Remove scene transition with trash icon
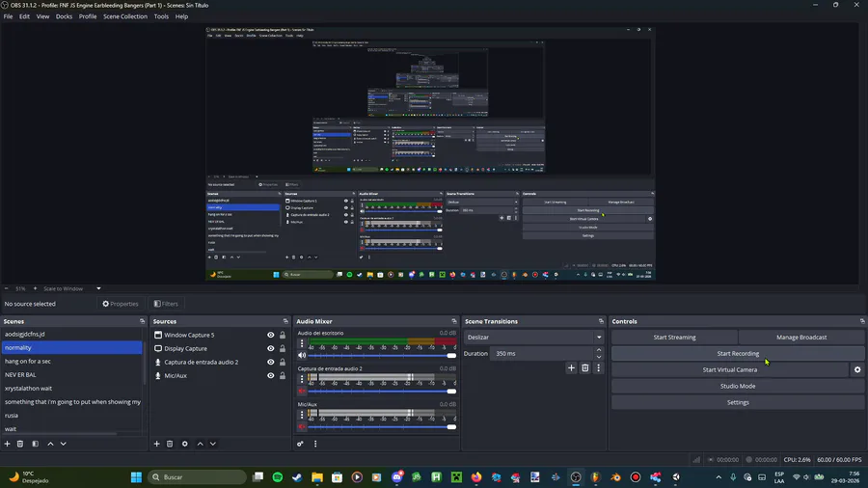Viewport: 868px width, 488px height. click(585, 368)
